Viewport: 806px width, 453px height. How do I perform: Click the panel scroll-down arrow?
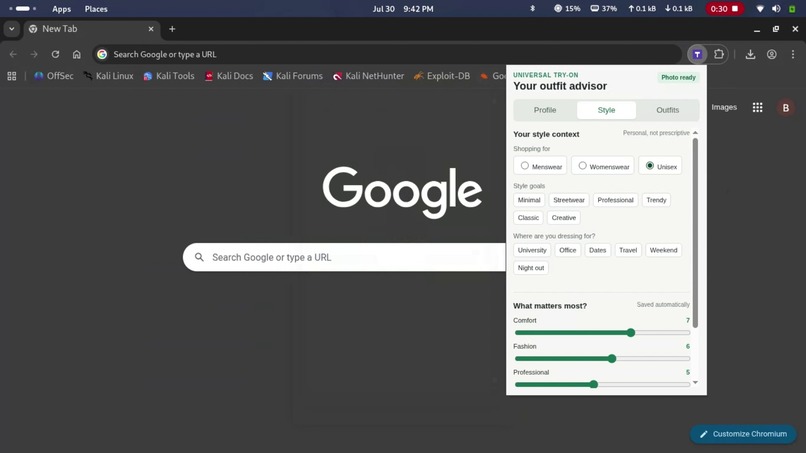click(x=695, y=383)
